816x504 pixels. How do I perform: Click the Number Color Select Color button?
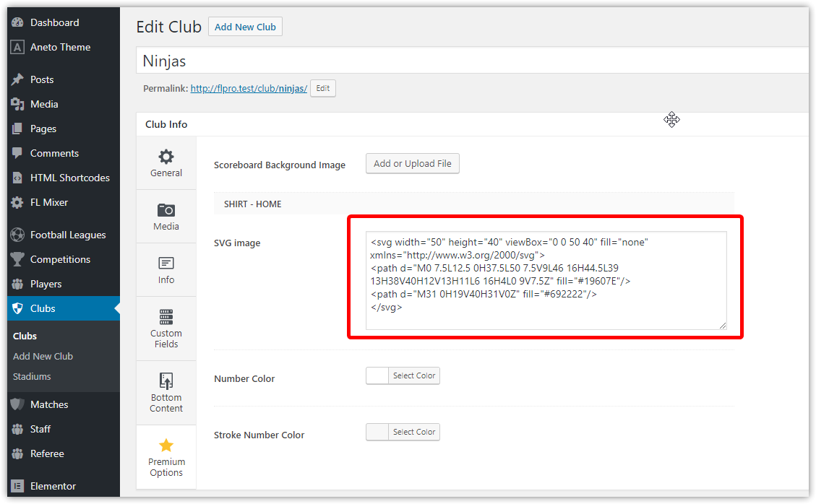[414, 375]
